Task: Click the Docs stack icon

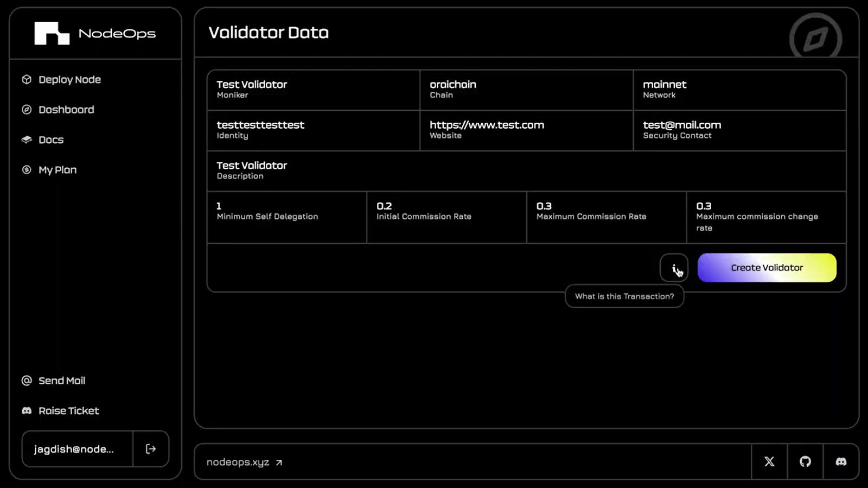Action: tap(27, 140)
